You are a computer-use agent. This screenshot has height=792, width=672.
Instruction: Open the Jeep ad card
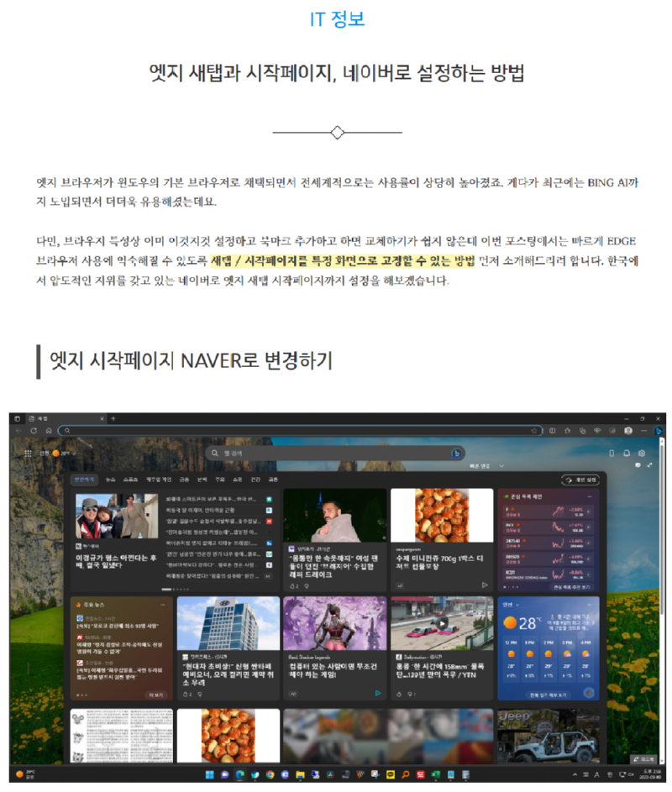[x=549, y=736]
